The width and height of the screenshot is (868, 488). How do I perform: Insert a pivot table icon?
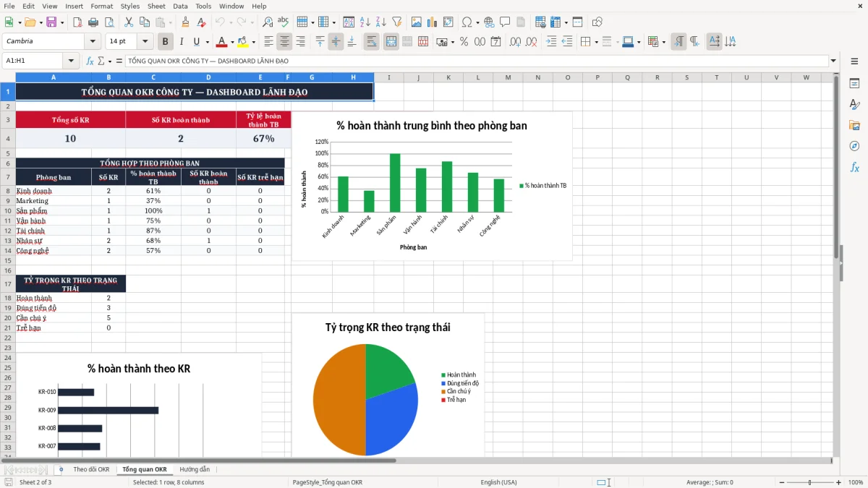(448, 22)
